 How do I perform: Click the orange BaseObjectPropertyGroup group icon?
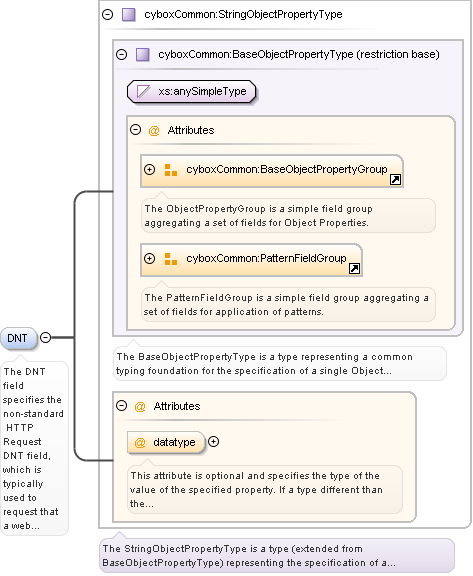coord(171,170)
